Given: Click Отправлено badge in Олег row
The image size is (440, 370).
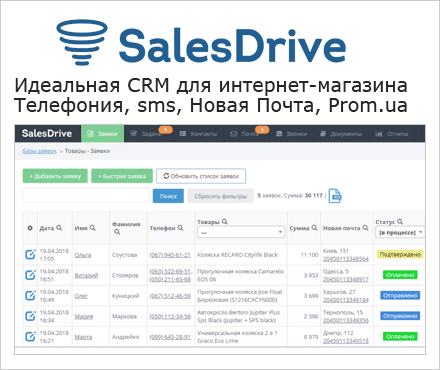Looking at the screenshot, I should 400,295.
